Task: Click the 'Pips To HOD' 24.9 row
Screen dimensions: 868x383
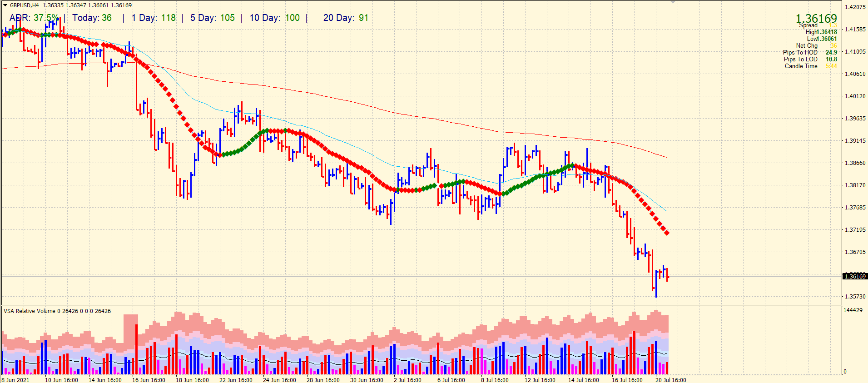Action: 810,52
